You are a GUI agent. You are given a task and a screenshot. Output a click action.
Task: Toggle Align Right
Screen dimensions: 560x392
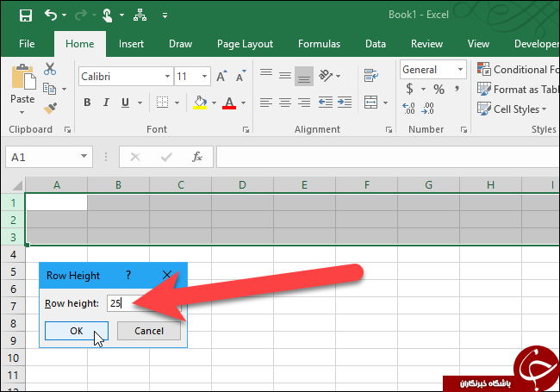[304, 103]
